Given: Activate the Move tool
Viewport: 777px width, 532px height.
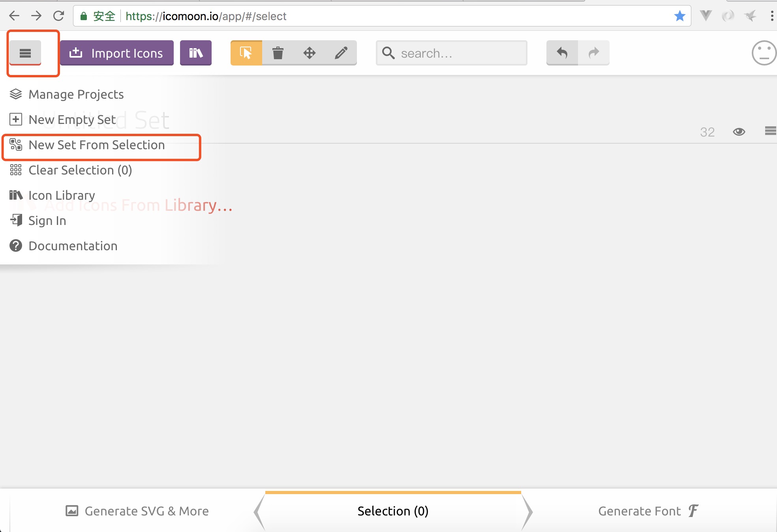Looking at the screenshot, I should pyautogui.click(x=310, y=53).
